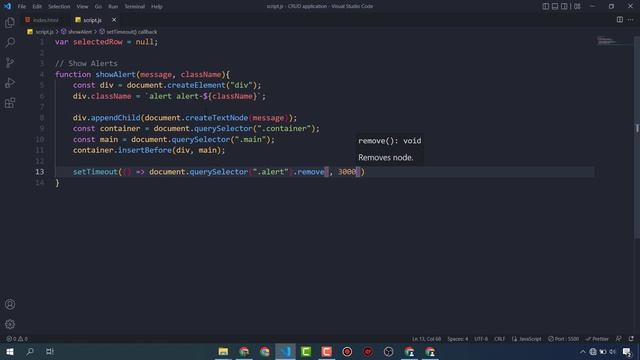Screen dimensions: 640x360
Task: Open Windows Action Center notifications
Action: [628, 351]
